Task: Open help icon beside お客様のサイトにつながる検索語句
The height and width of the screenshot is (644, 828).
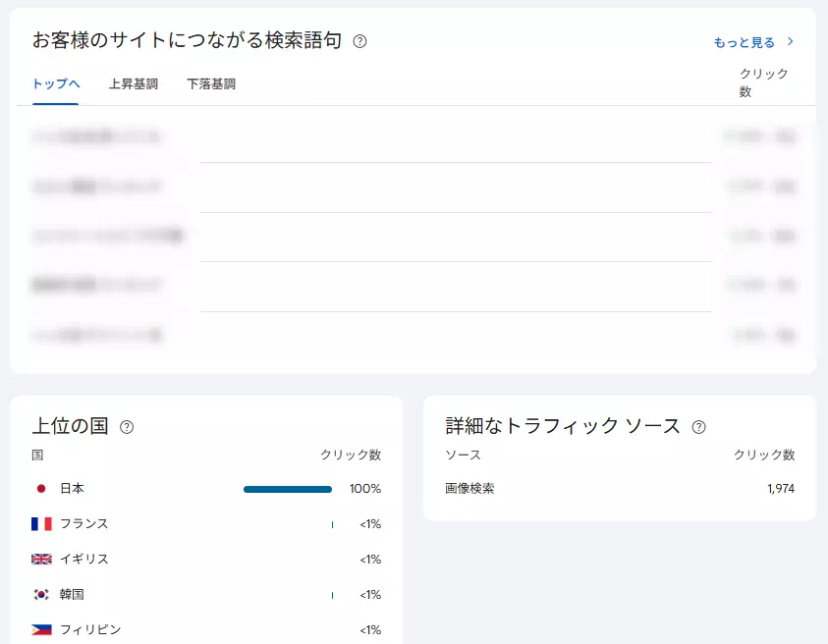Action: [x=359, y=41]
